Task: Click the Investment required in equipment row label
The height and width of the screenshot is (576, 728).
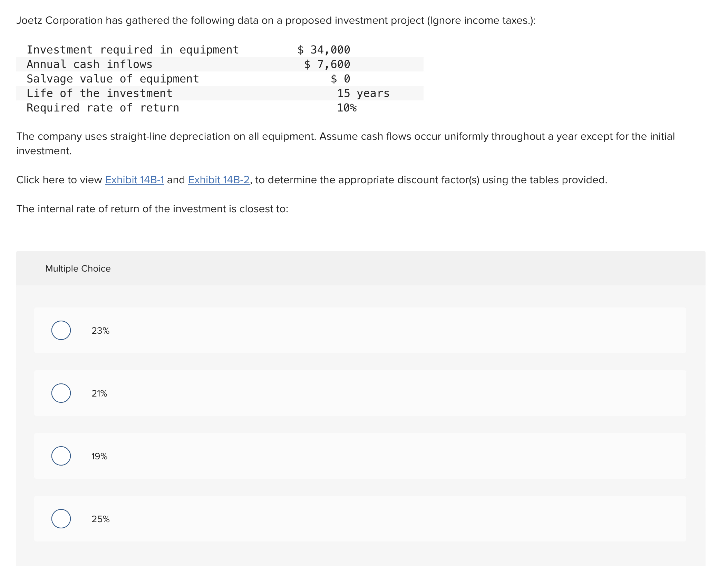Action: [x=133, y=50]
